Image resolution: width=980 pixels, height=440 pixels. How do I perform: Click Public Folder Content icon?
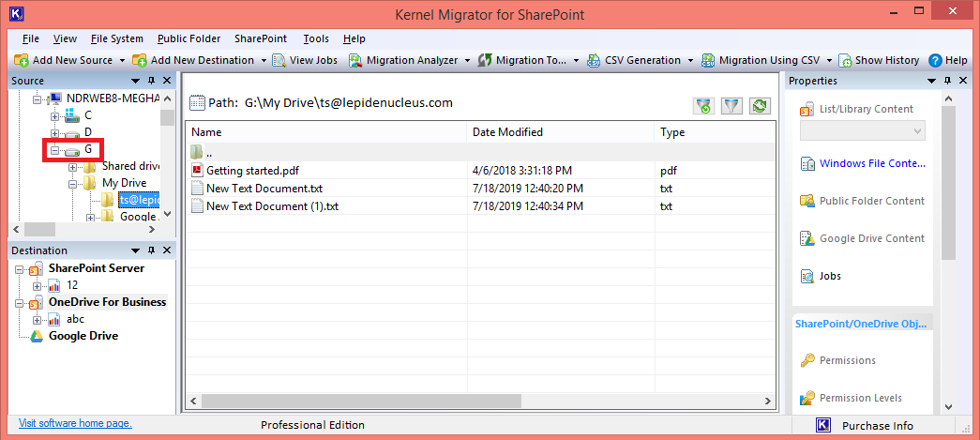click(x=807, y=201)
